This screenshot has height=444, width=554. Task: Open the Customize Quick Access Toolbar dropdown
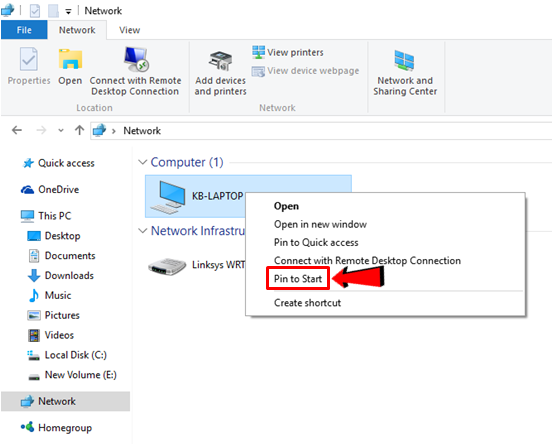tap(68, 12)
